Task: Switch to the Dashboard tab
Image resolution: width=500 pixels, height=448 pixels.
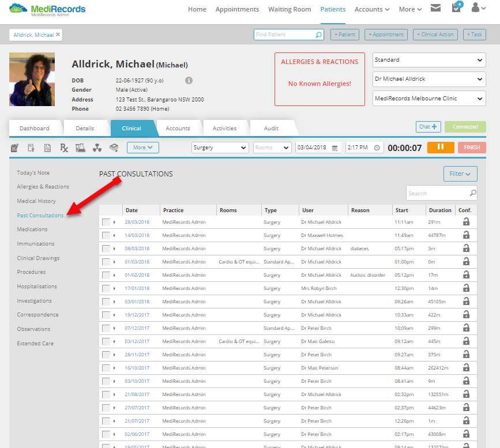Action: (35, 128)
